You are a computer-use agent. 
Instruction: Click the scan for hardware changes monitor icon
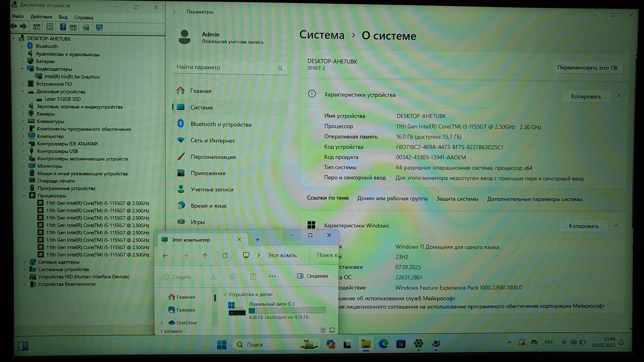(x=99, y=27)
